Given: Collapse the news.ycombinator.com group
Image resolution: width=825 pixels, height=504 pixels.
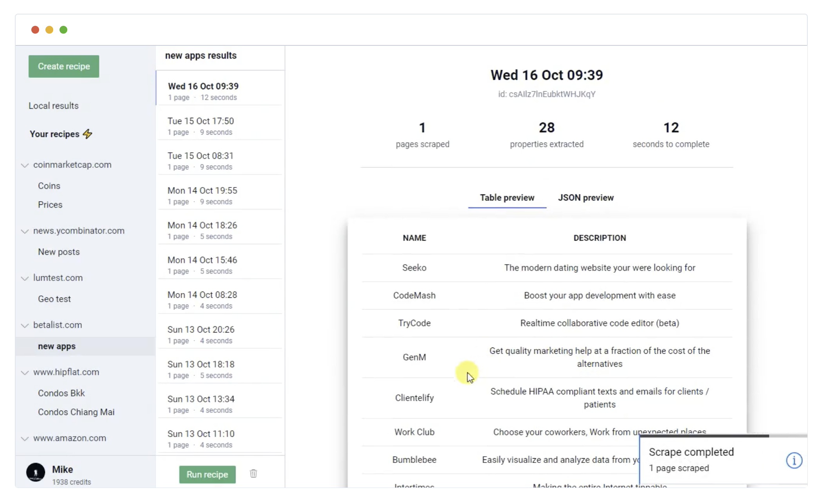Looking at the screenshot, I should [25, 231].
